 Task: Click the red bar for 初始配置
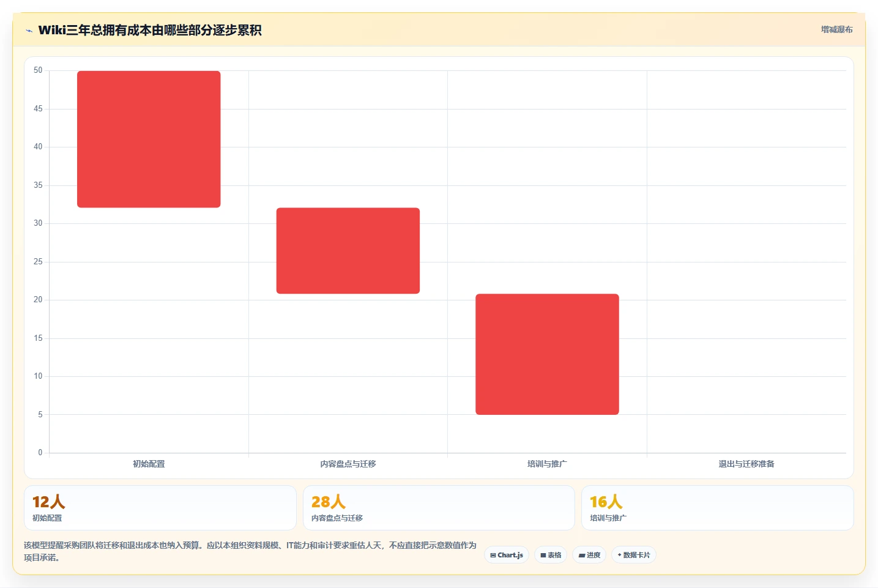tap(149, 140)
